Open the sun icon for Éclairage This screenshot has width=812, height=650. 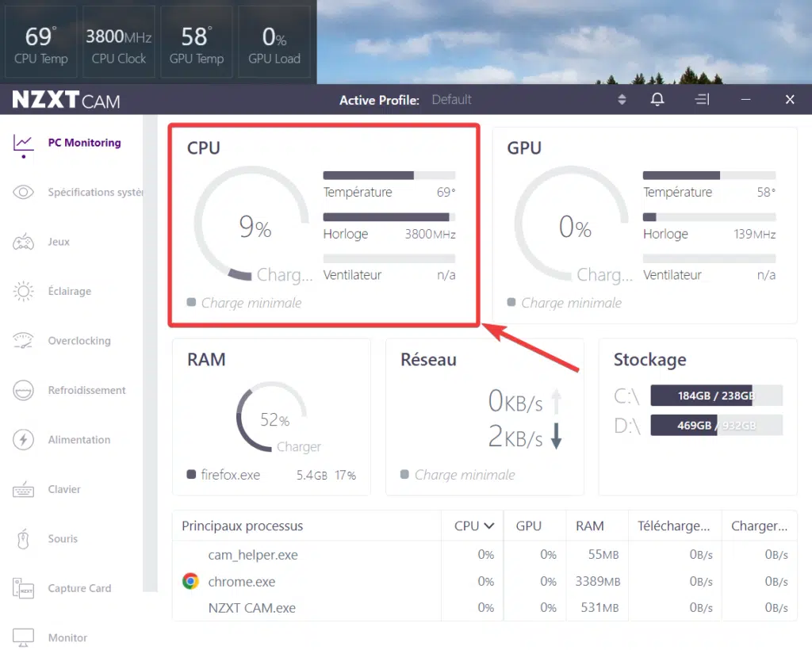23,292
